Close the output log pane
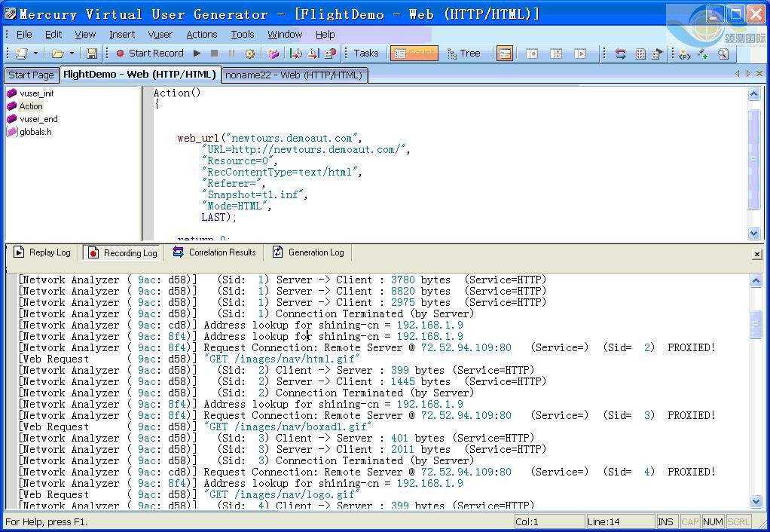770x532 pixels. point(757,254)
